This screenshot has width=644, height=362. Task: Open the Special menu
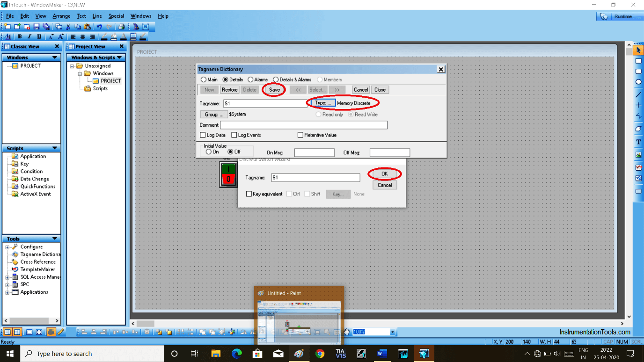pyautogui.click(x=116, y=16)
